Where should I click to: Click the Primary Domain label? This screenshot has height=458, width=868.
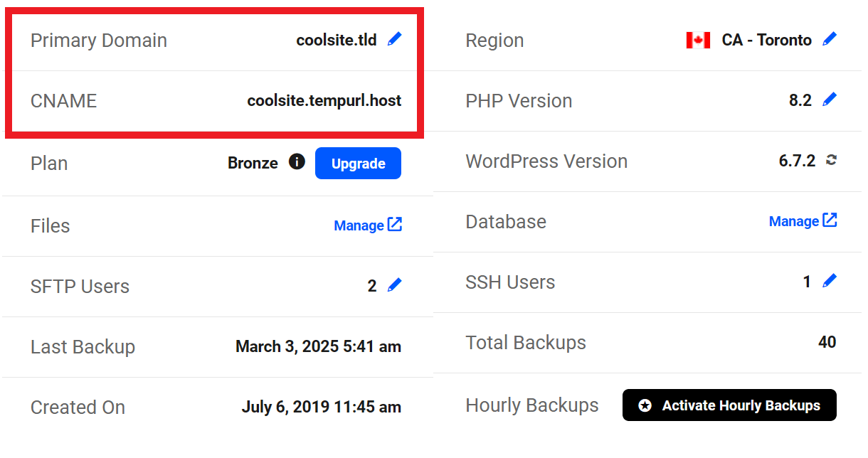[x=99, y=41]
